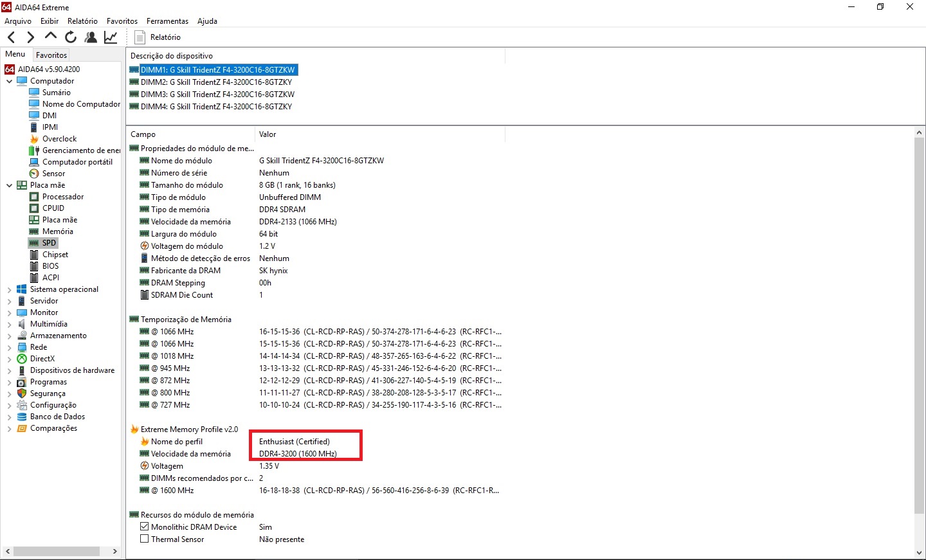The height and width of the screenshot is (560, 926).
Task: Click the Relatório report button
Action: click(158, 37)
